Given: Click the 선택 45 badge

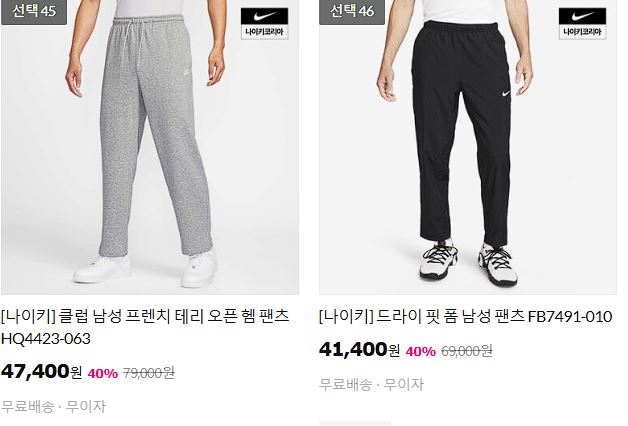Looking at the screenshot, I should pos(34,11).
